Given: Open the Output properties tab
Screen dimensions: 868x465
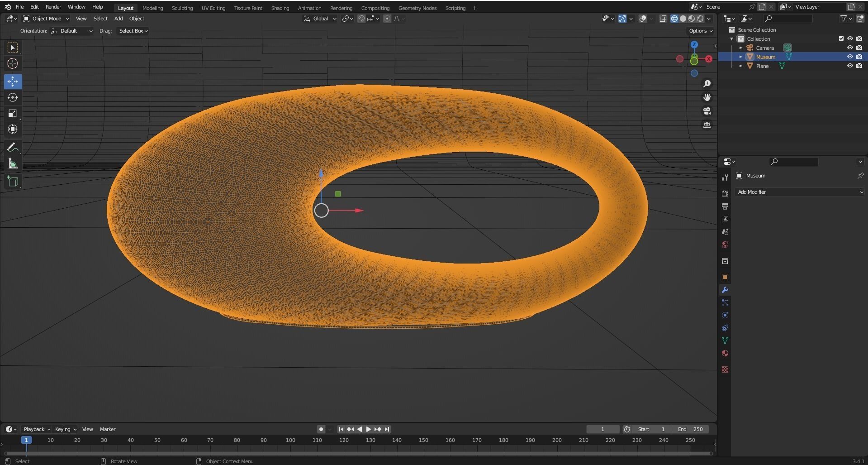Looking at the screenshot, I should 725,206.
